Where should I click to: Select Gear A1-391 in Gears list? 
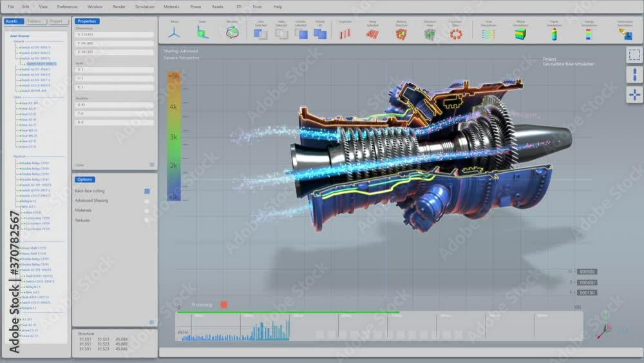(30, 103)
